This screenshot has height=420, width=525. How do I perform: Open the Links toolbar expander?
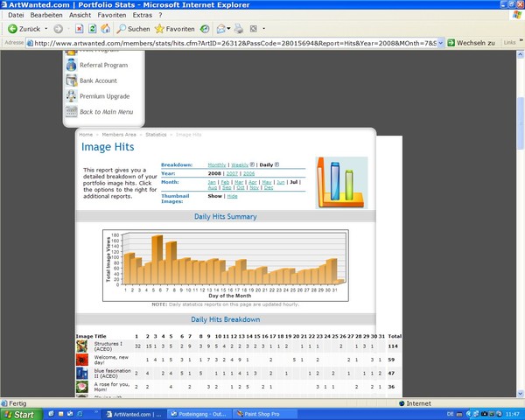pos(521,40)
